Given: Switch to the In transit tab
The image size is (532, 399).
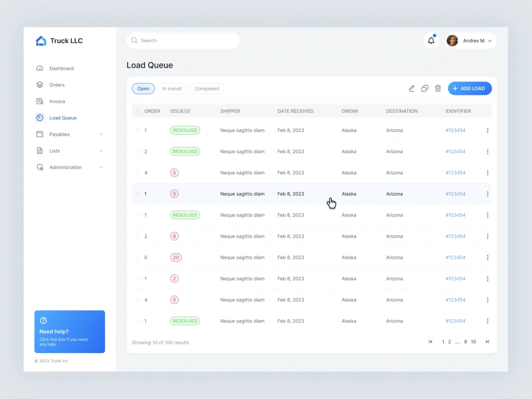Looking at the screenshot, I should click(x=172, y=88).
